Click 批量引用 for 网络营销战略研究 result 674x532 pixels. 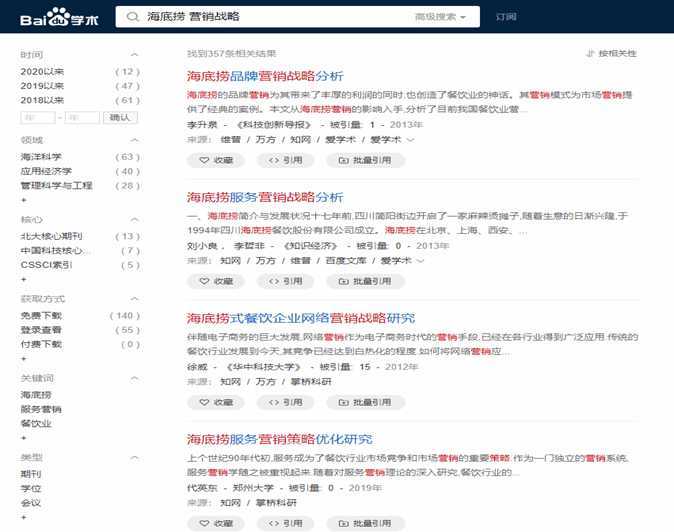[365, 402]
